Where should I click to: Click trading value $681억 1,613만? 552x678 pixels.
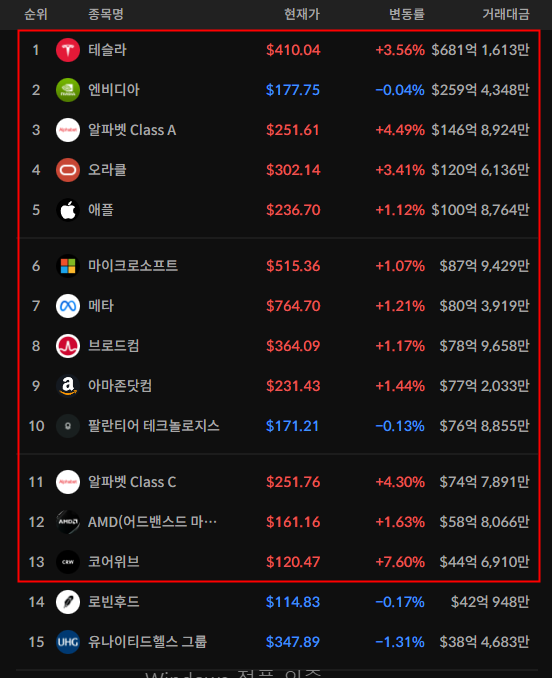[480, 50]
